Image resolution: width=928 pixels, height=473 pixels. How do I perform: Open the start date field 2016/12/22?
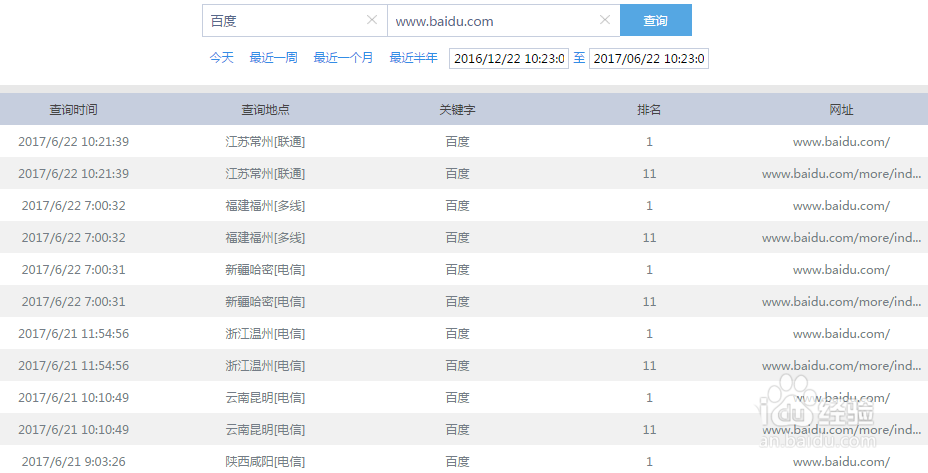click(508, 59)
